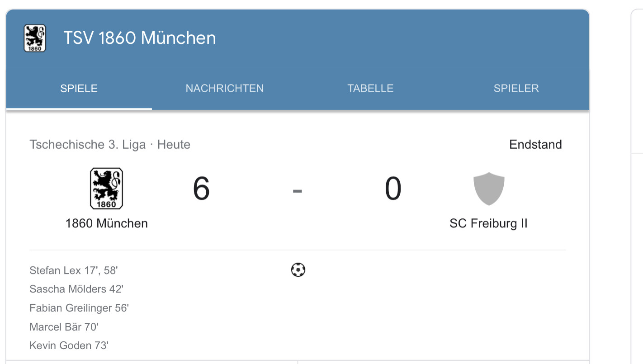
Task: Click scorer Sascha Mölders 42'
Action: pos(76,289)
